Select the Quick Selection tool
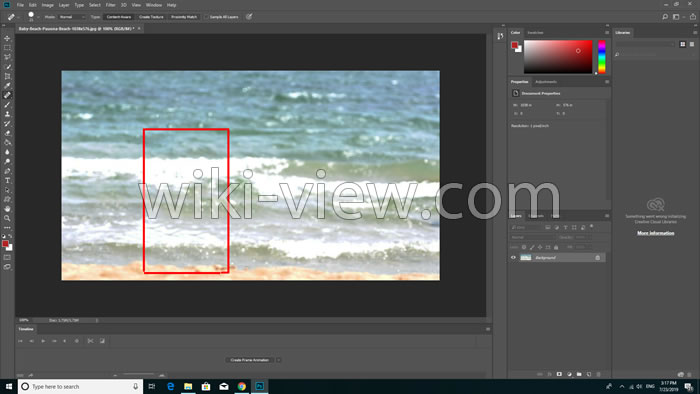 click(7, 67)
